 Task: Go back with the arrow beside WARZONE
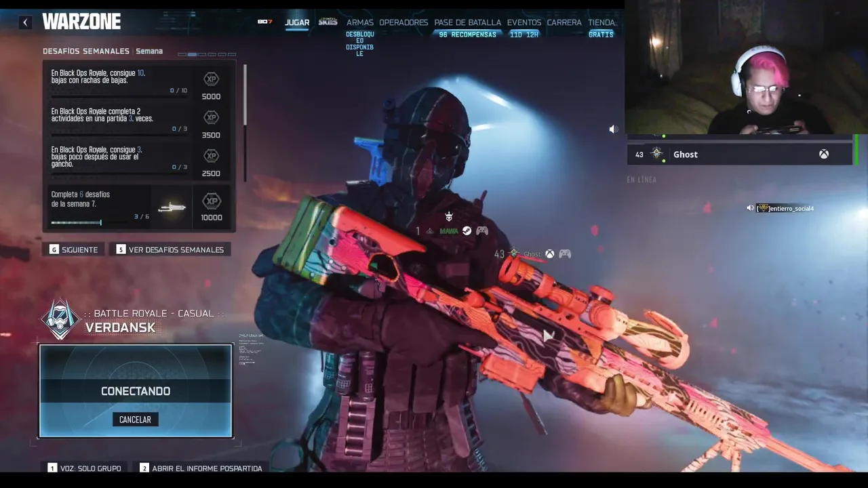(25, 22)
